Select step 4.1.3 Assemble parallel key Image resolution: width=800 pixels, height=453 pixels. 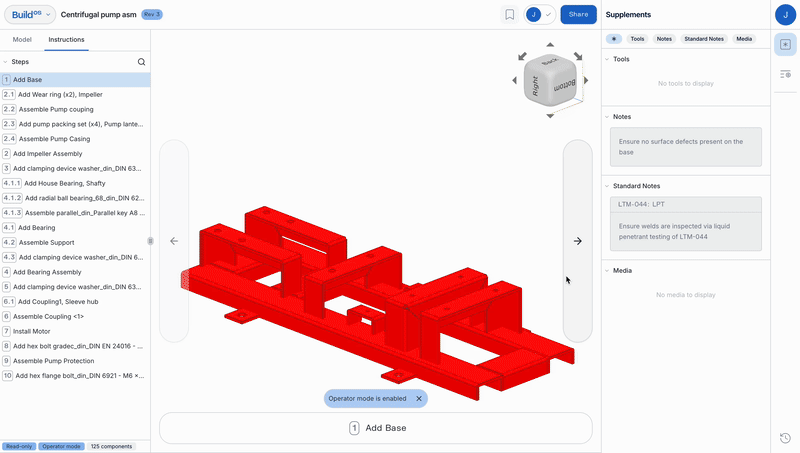pos(75,213)
